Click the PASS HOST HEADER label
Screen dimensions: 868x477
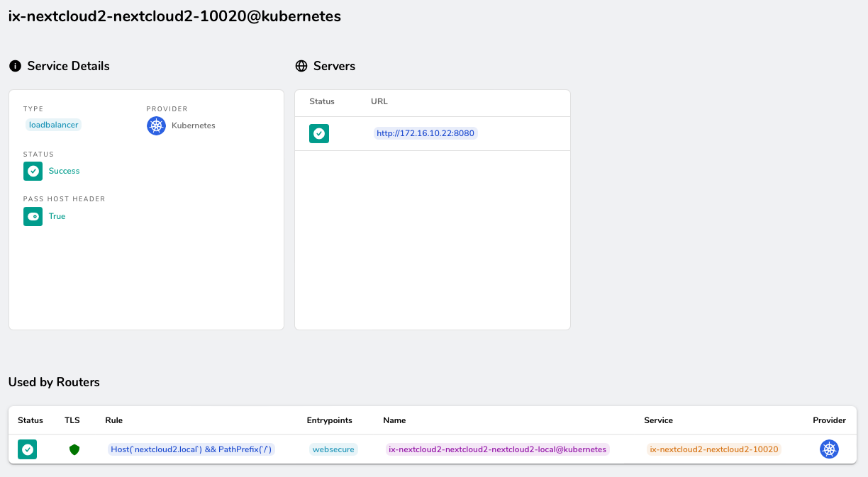click(64, 199)
